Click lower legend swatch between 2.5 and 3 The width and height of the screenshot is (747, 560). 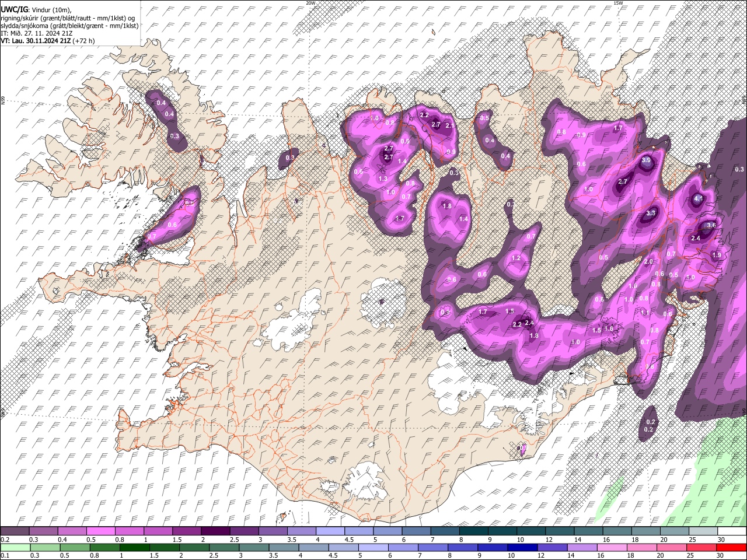(225, 548)
